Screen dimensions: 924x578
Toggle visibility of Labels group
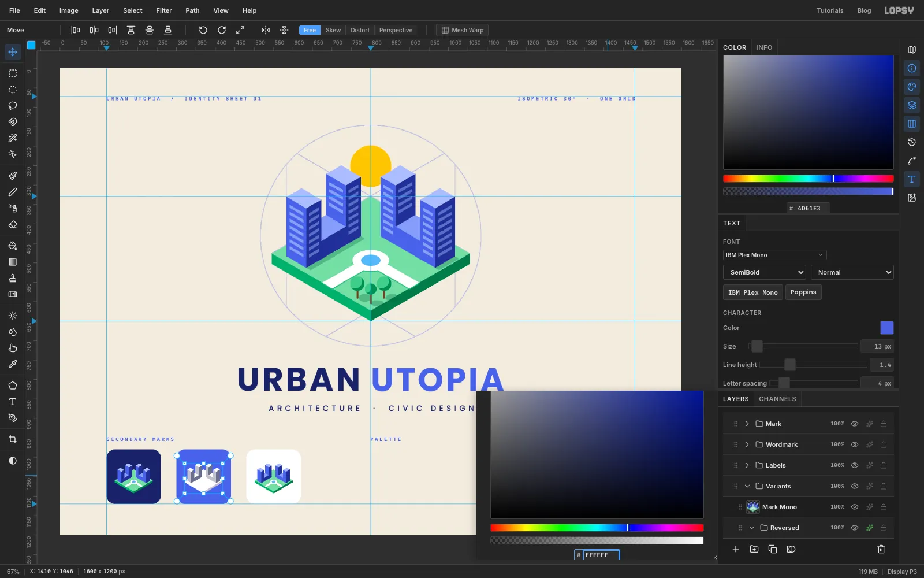pyautogui.click(x=855, y=465)
